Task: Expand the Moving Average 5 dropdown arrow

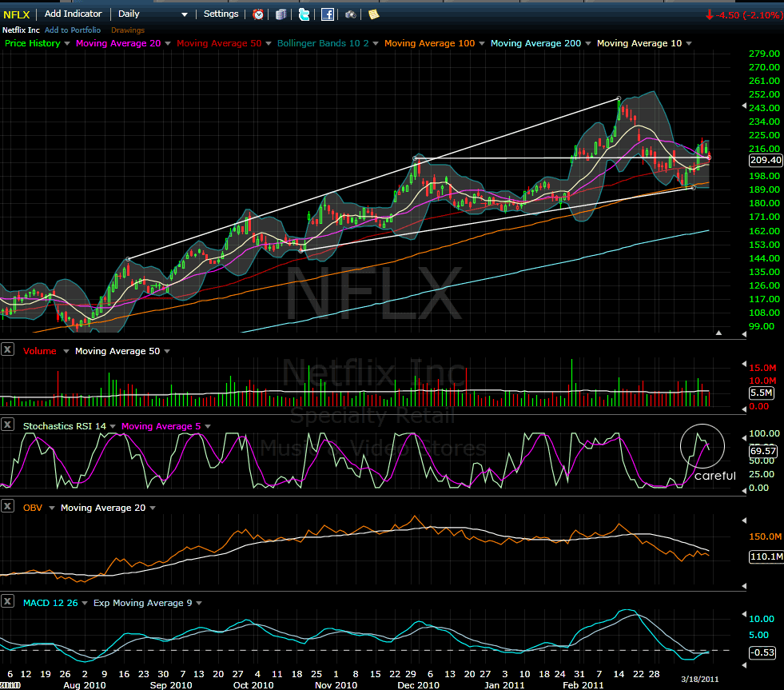Action: 208,426
